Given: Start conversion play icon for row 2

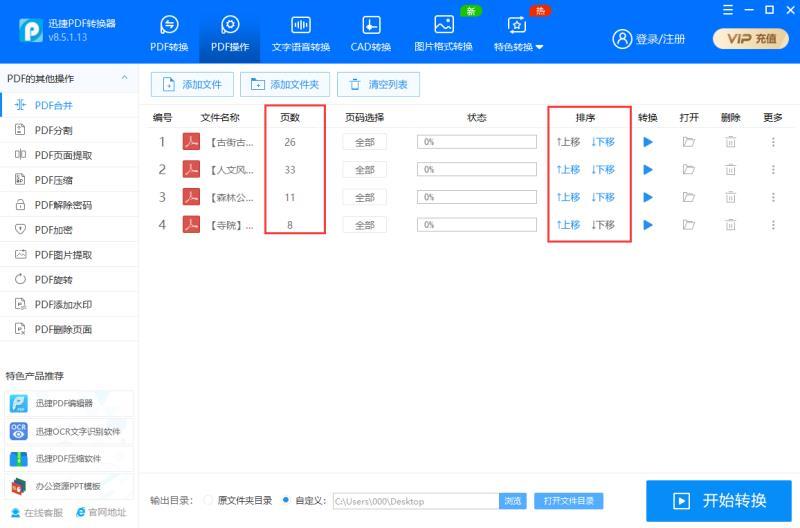Looking at the screenshot, I should coord(648,169).
